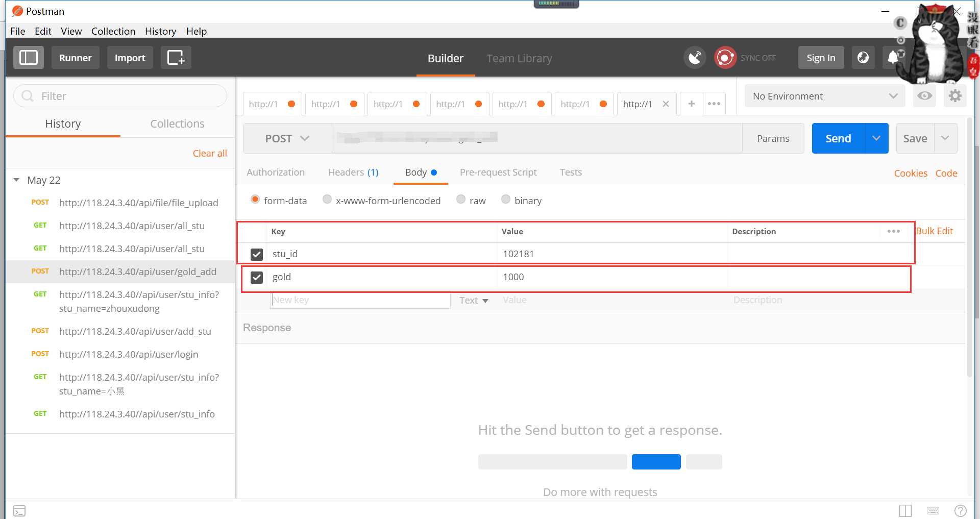Click the Sign In button
The width and height of the screenshot is (980, 519).
821,58
